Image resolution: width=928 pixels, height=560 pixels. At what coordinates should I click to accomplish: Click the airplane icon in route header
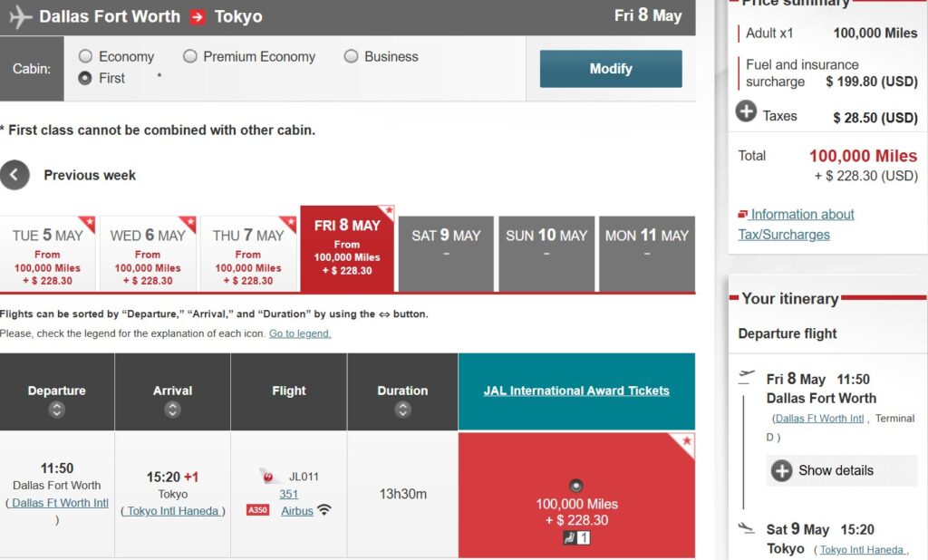(20, 16)
